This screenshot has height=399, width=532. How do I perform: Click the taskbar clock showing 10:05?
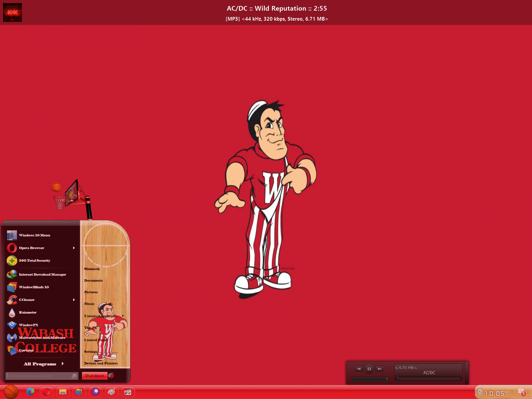pyautogui.click(x=497, y=393)
